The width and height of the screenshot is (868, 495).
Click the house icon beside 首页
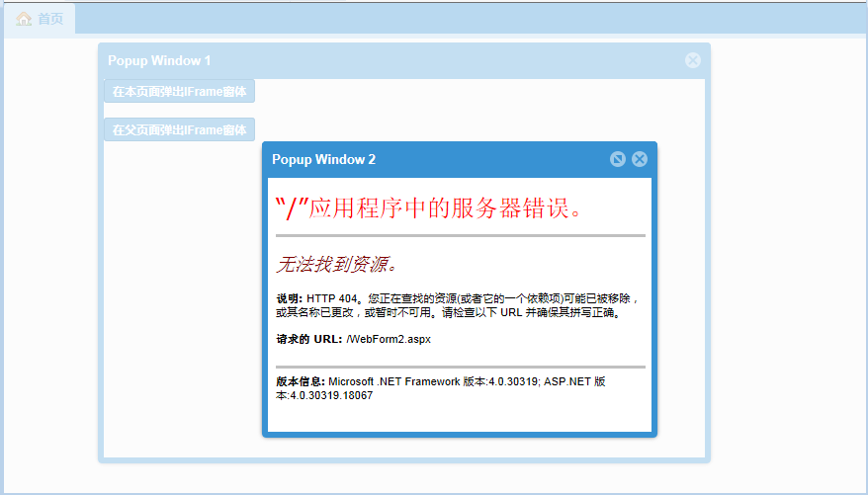coord(24,19)
